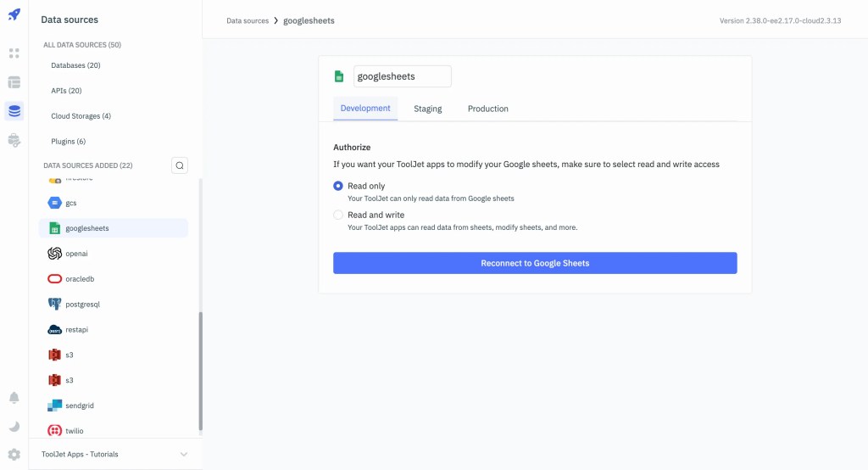Viewport: 868px width, 470px height.
Task: Open the apps dashboard grid icon
Action: [x=14, y=53]
